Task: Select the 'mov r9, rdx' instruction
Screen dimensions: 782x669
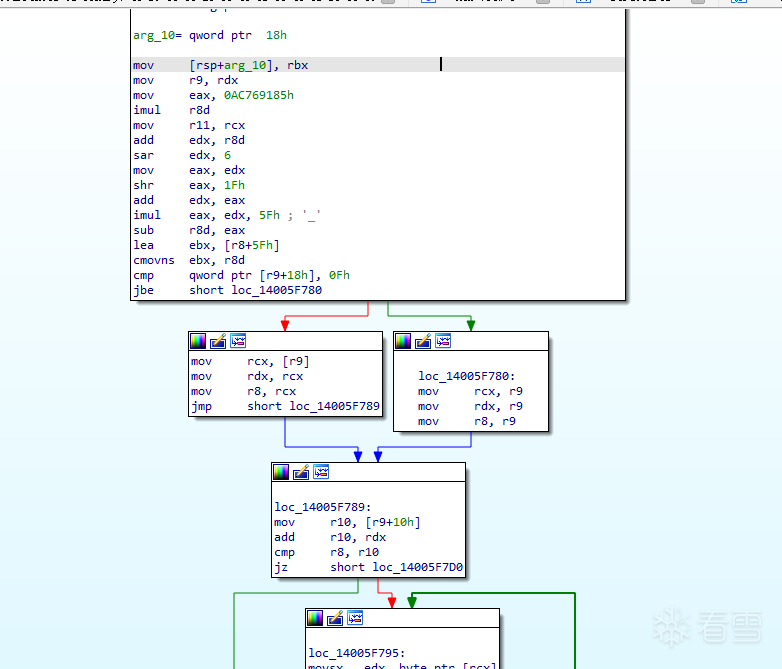Action: pos(186,80)
